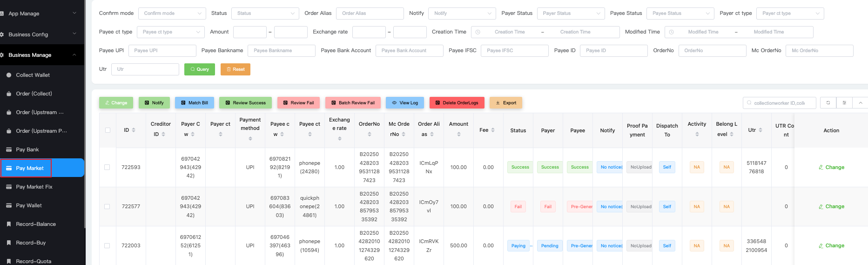
Task: Collapse the search panel with the up-chevron icon
Action: (x=860, y=103)
